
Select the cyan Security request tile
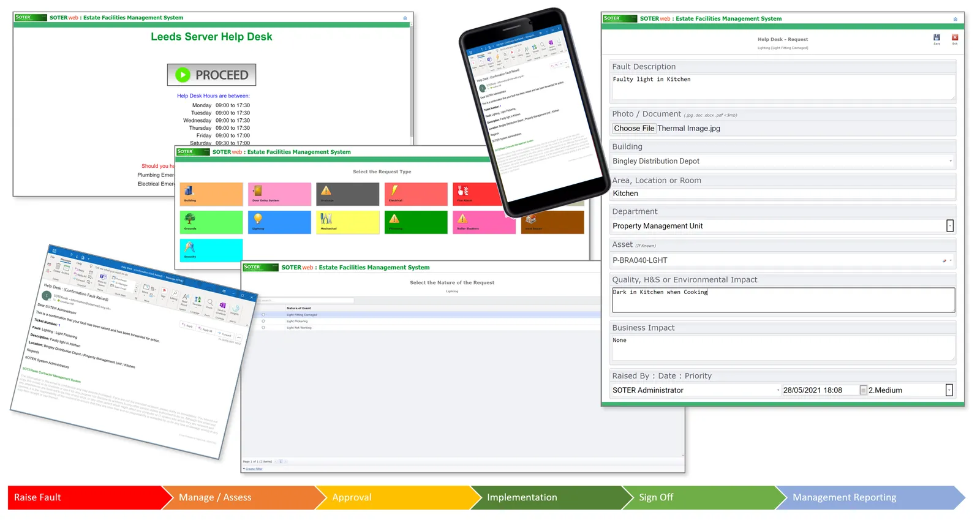coord(211,251)
